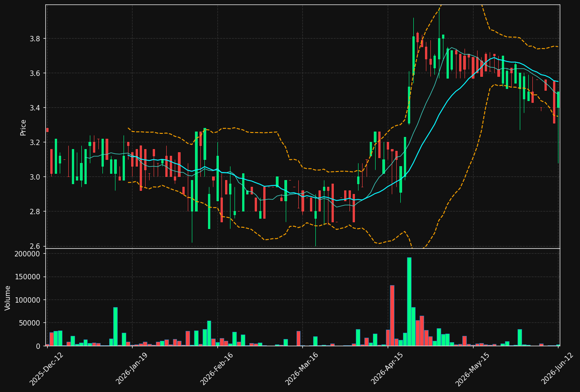580x392 pixels.
Task: Click the 2026-Apr-15 date label
Action: (x=387, y=369)
